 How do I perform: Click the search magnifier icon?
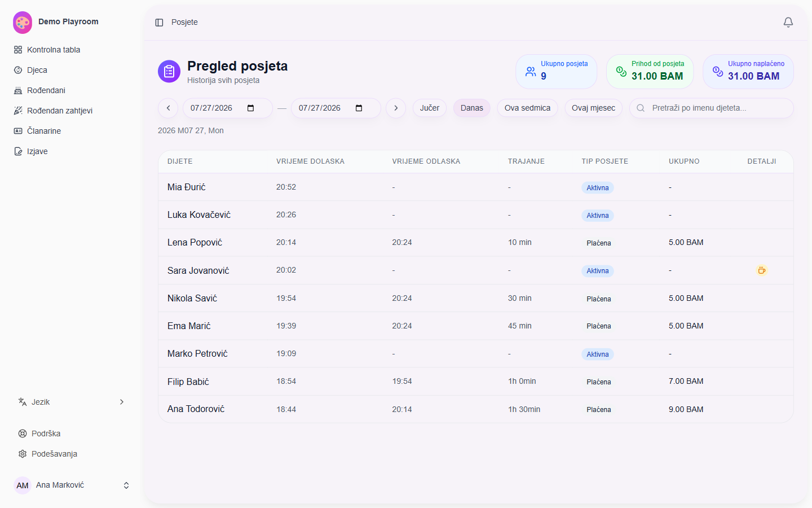click(641, 108)
